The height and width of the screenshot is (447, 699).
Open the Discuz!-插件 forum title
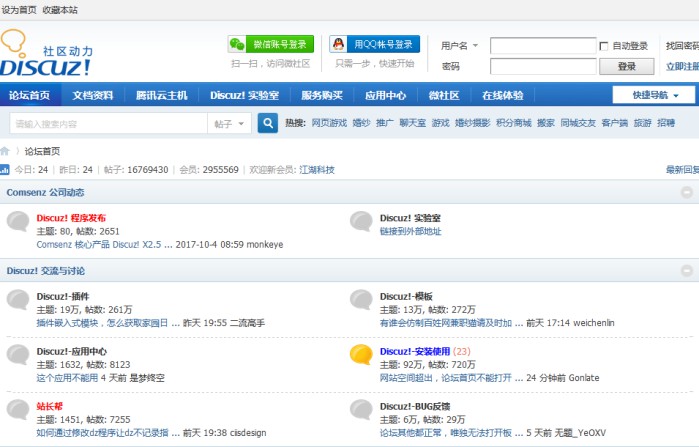[63, 296]
